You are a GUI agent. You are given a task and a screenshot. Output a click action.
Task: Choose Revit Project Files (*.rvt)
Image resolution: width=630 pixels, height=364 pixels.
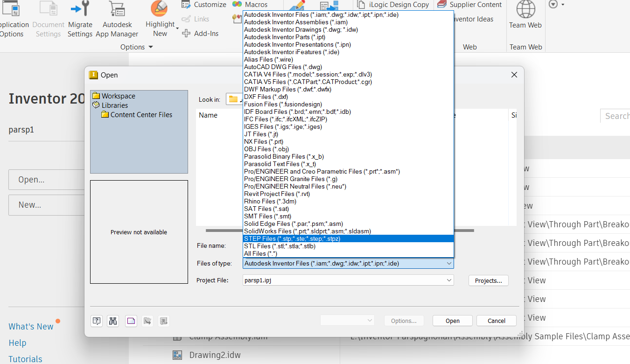[x=348, y=194]
